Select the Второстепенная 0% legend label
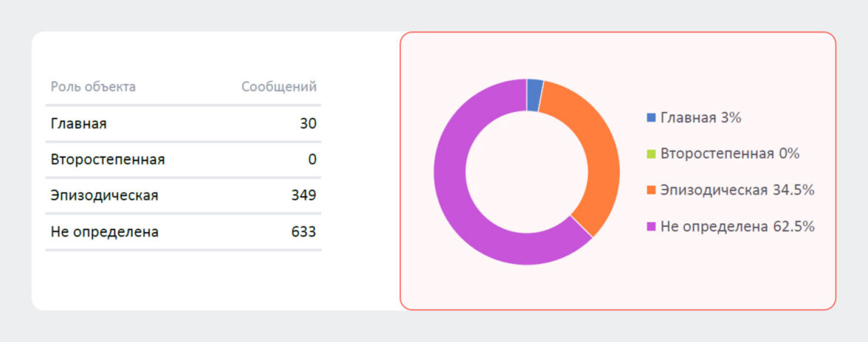The image size is (868, 342). (730, 154)
